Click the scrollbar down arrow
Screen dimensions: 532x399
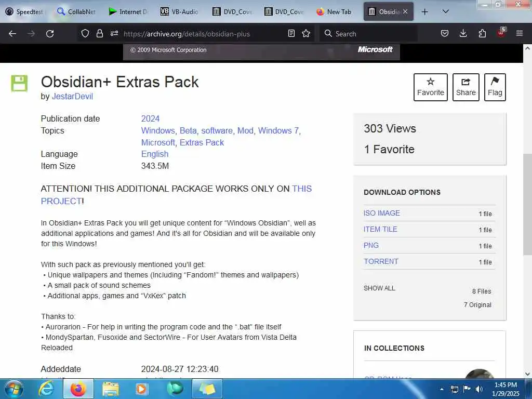click(x=527, y=374)
